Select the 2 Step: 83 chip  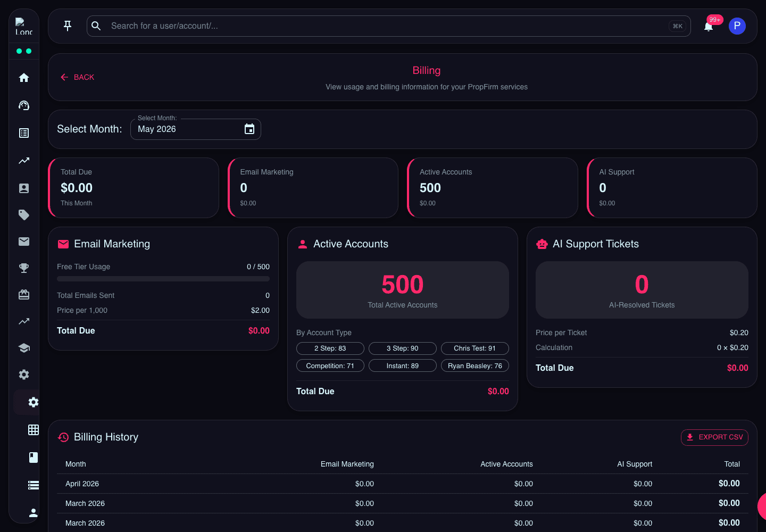[330, 348]
